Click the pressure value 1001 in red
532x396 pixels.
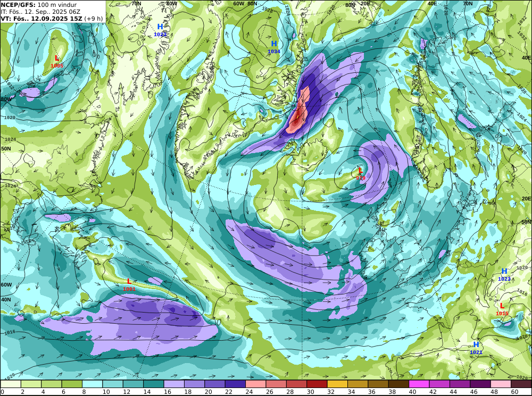coord(129,289)
